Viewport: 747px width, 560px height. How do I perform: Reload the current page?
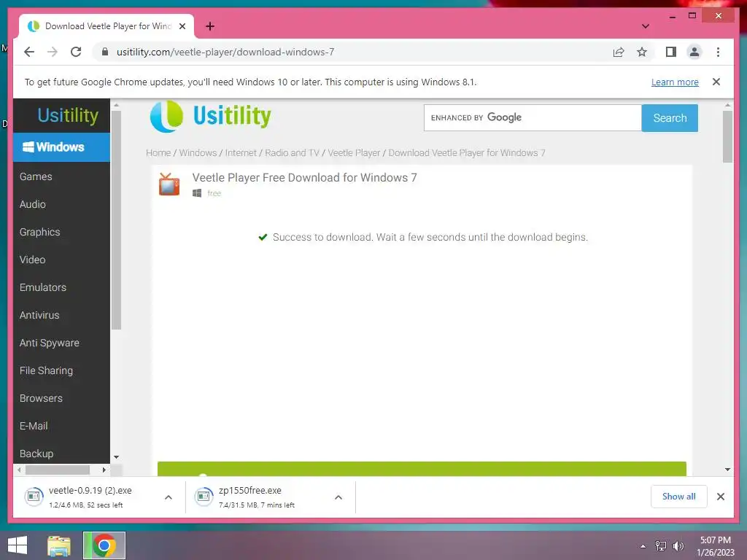pos(76,52)
